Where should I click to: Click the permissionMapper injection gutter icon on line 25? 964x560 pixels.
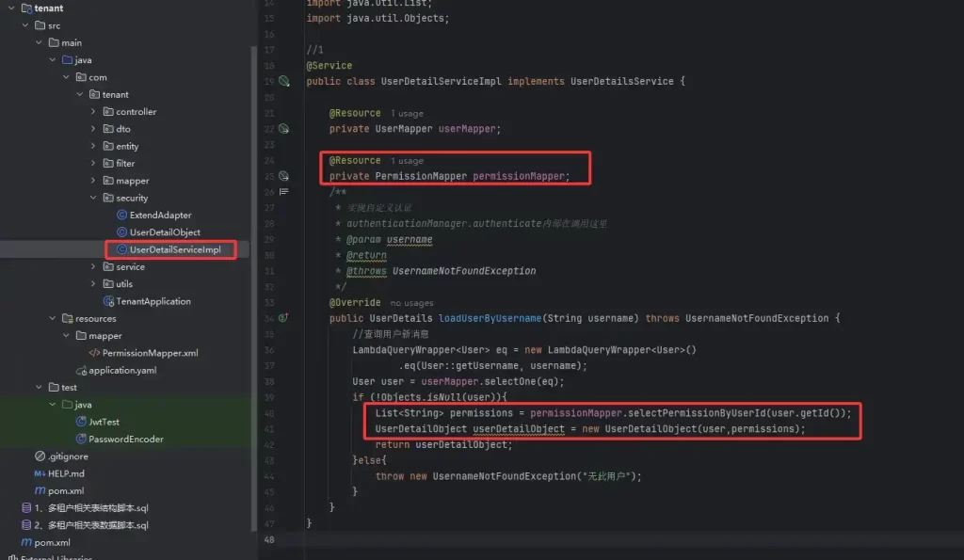point(283,176)
